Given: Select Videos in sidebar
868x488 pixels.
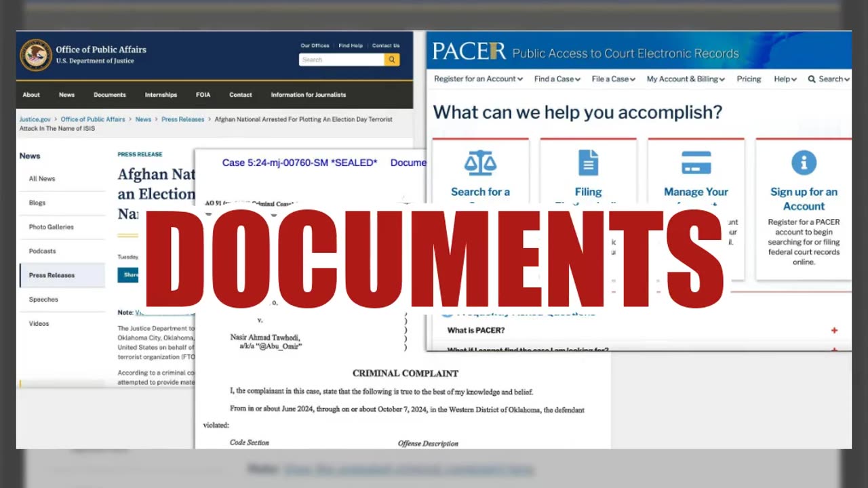Looking at the screenshot, I should click(x=39, y=323).
